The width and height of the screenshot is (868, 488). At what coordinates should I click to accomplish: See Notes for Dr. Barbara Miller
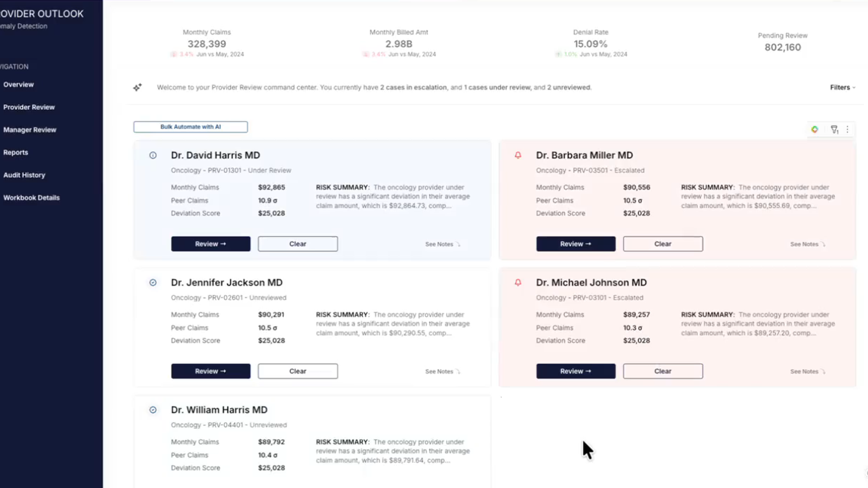click(x=808, y=244)
